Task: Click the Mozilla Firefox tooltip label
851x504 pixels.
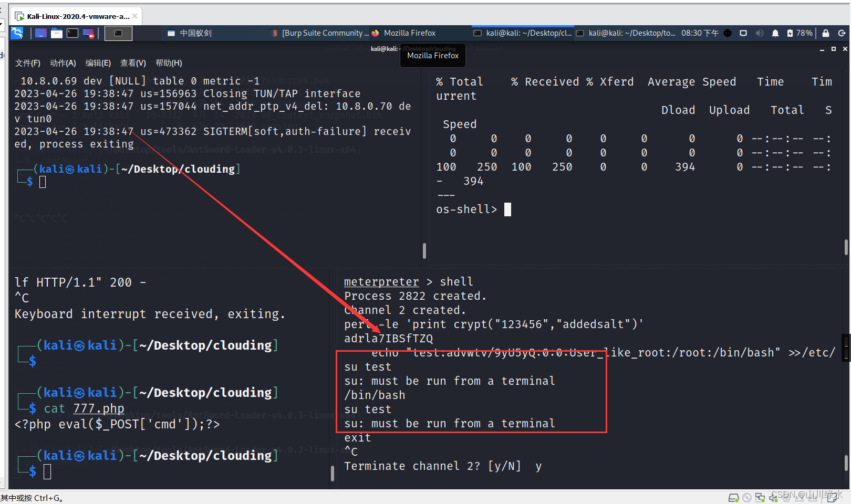Action: pos(433,56)
